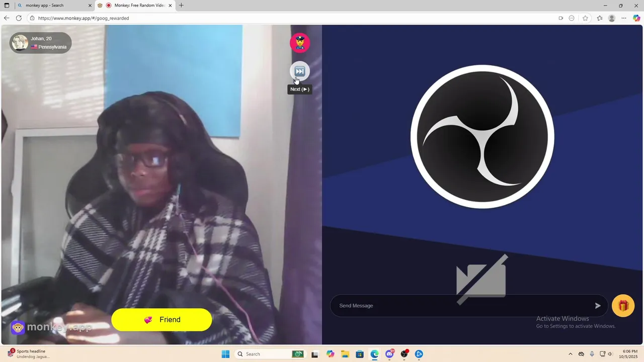The width and height of the screenshot is (644, 362).
Task: Click the cloud sync tray icon
Action: point(581,354)
